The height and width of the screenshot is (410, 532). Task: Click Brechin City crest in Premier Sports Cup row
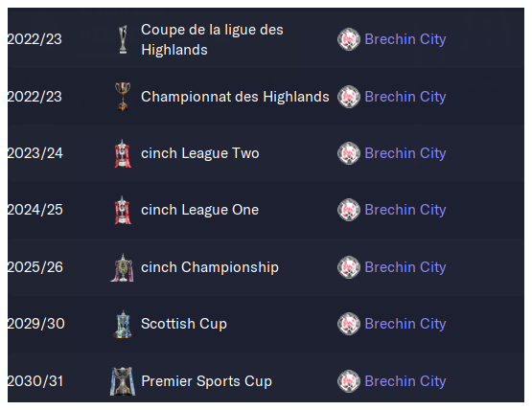click(x=349, y=381)
